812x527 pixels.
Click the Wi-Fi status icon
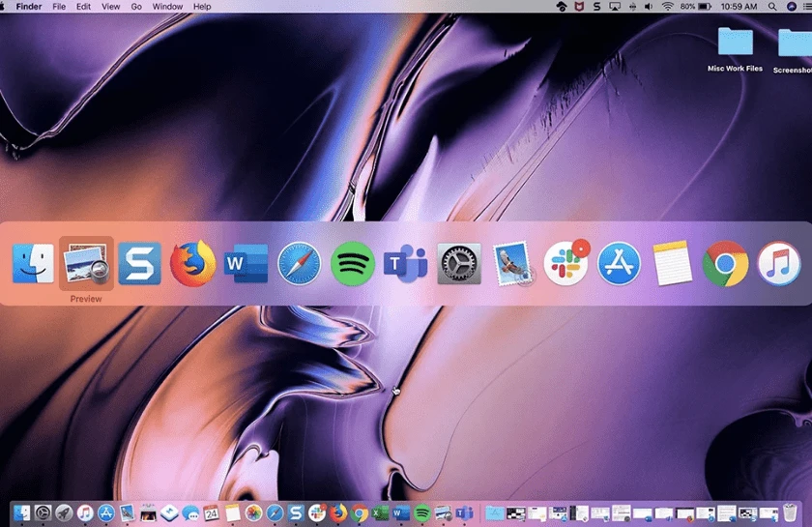(668, 6)
